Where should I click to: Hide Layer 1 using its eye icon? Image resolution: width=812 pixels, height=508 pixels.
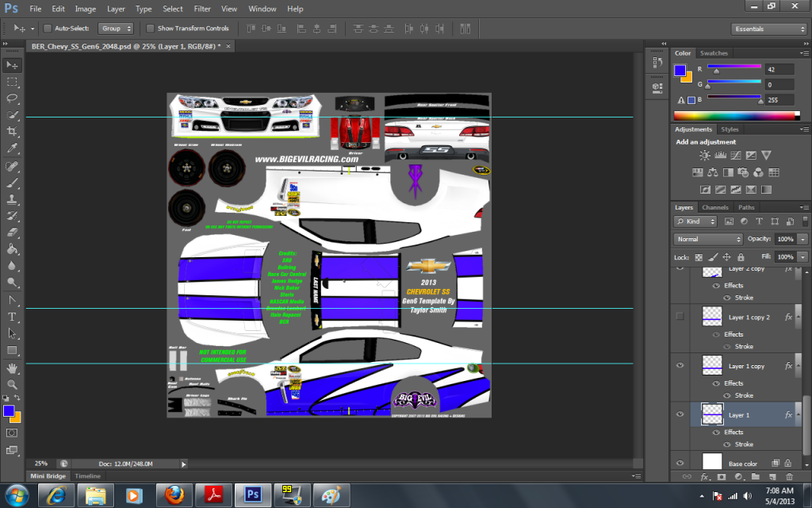pyautogui.click(x=680, y=414)
